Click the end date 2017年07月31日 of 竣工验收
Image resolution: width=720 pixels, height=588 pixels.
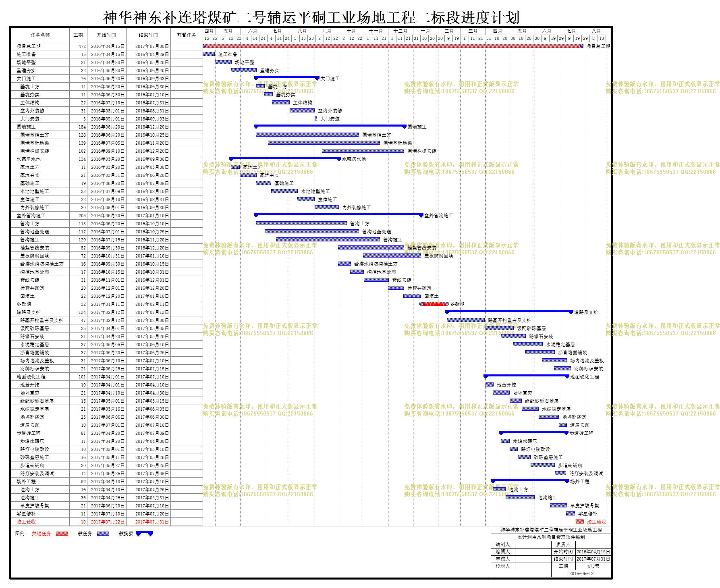[x=152, y=522]
